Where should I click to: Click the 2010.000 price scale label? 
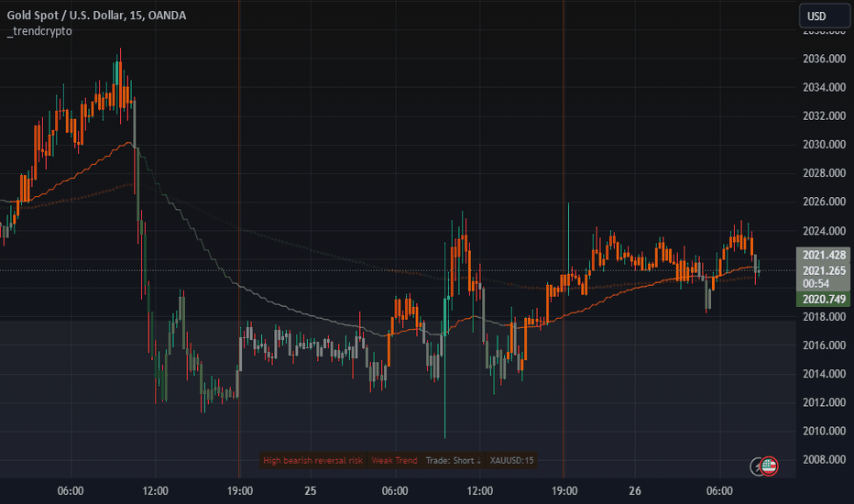click(824, 431)
